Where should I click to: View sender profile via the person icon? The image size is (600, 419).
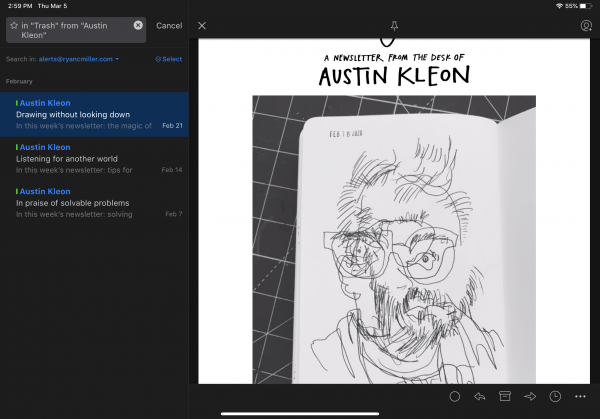click(586, 25)
